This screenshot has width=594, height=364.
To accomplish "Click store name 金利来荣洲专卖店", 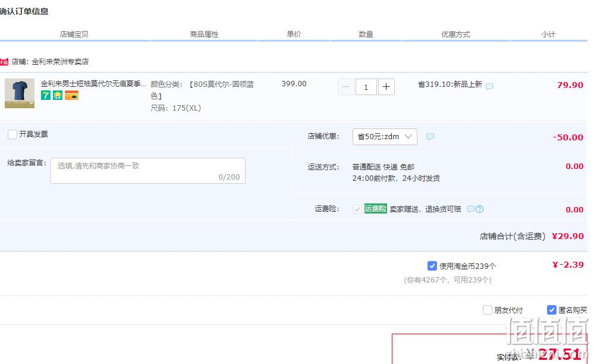I will pos(60,62).
